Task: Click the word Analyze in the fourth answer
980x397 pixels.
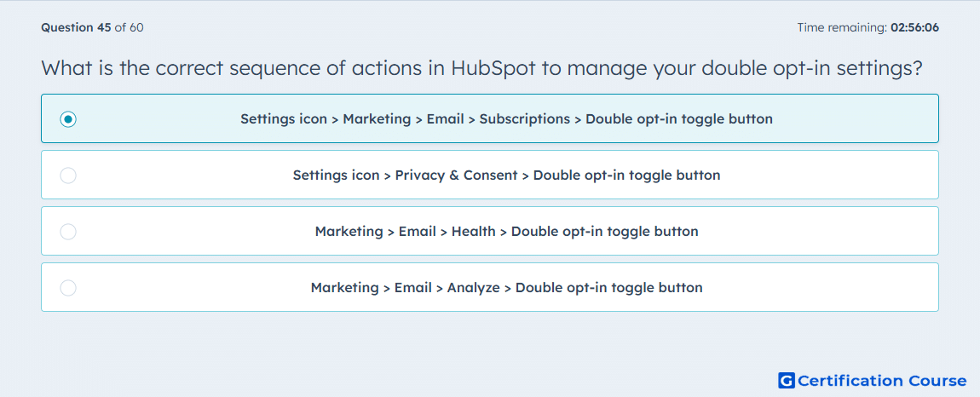Action: click(473, 288)
